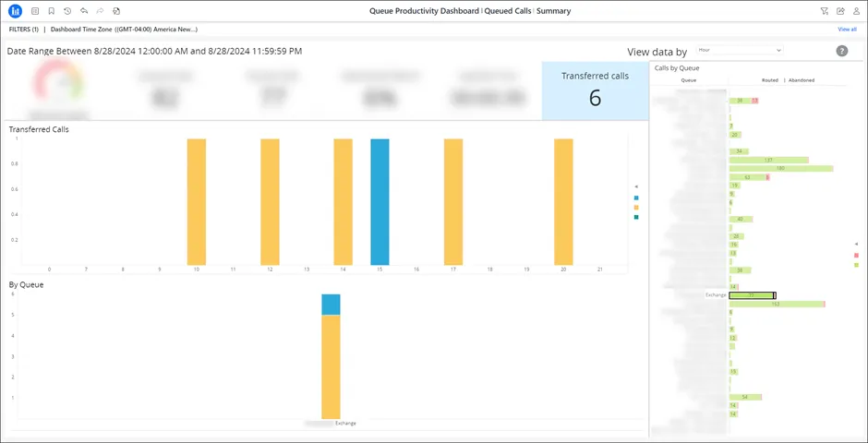Undo the last dashboard action
Image resolution: width=868 pixels, height=443 pixels.
(x=84, y=11)
